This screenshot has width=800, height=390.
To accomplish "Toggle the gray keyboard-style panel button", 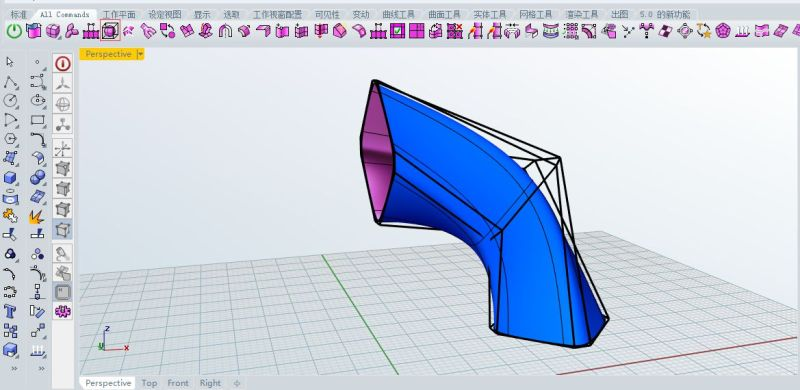I will (63, 292).
